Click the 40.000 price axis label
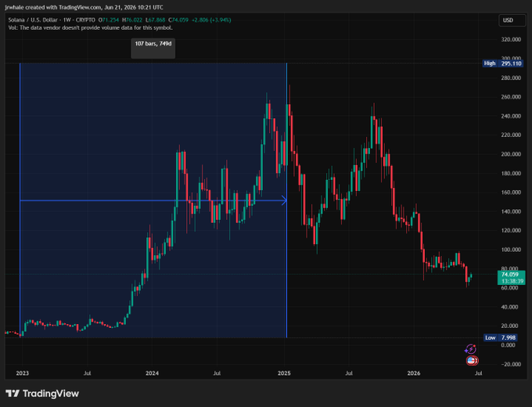Viewport: 532px width, 407px height. 511,307
